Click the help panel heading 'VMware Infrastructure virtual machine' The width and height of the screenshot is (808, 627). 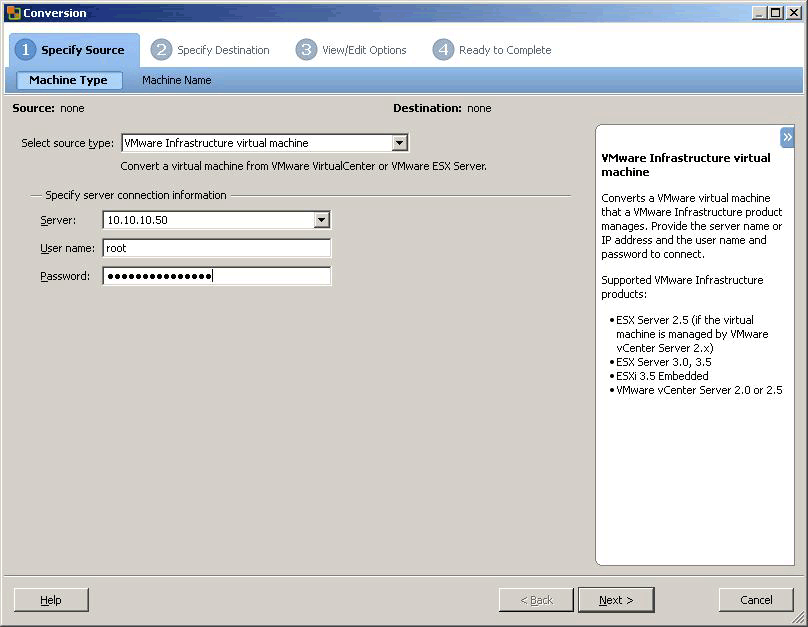tap(685, 165)
